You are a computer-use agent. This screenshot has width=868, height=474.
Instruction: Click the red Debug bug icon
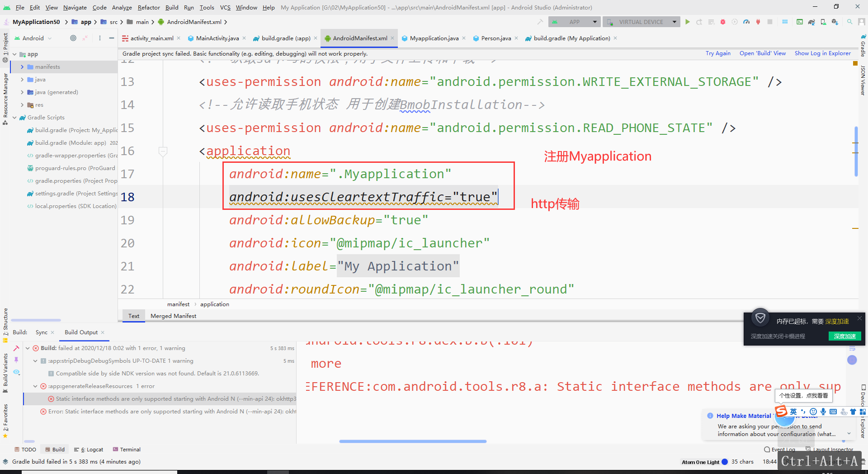coord(723,22)
